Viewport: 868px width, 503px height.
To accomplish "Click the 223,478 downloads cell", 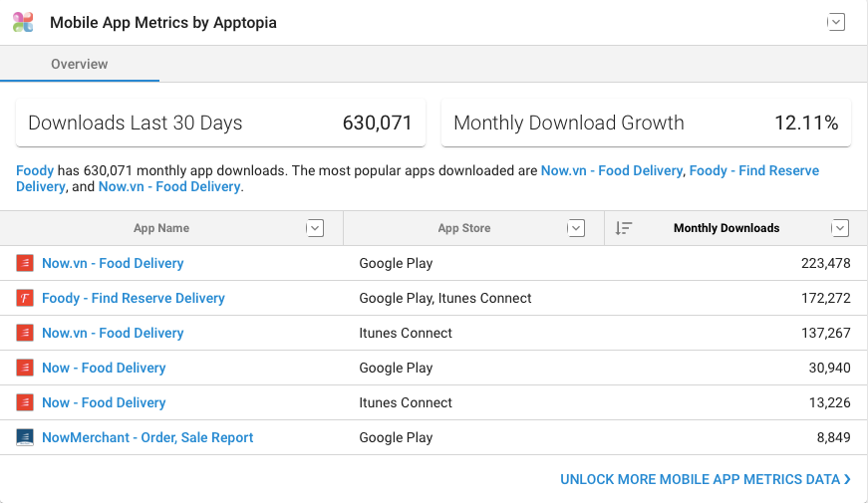I will [825, 263].
